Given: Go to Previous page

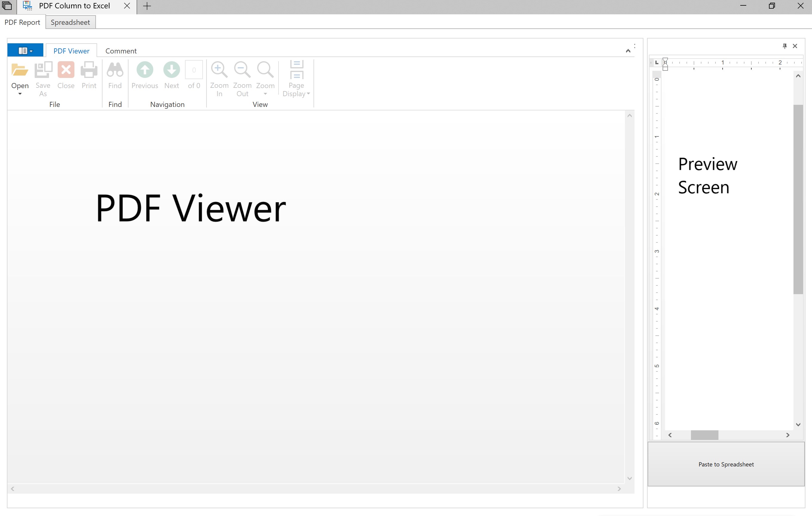Looking at the screenshot, I should (x=145, y=70).
